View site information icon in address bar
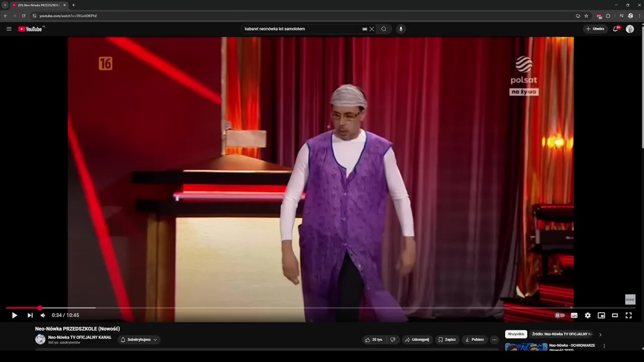The width and height of the screenshot is (644, 362). click(34, 16)
